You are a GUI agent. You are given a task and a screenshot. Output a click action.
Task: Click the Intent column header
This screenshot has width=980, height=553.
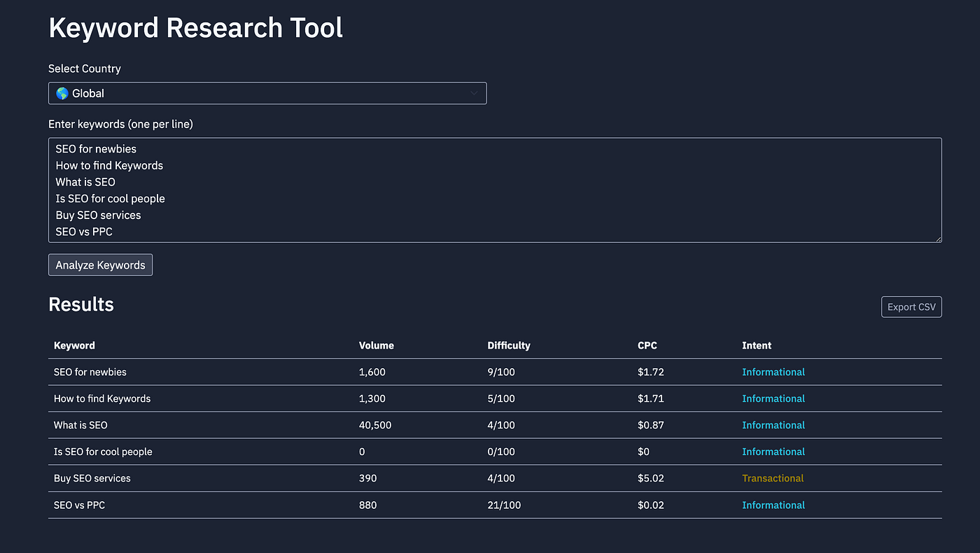point(756,345)
